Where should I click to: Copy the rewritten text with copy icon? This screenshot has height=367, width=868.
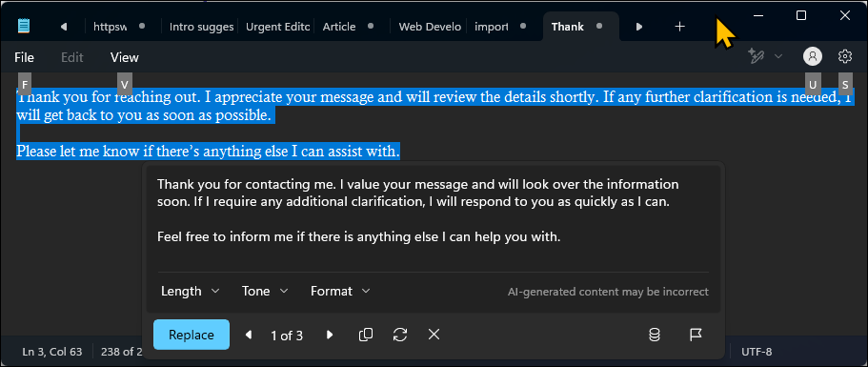(x=365, y=335)
